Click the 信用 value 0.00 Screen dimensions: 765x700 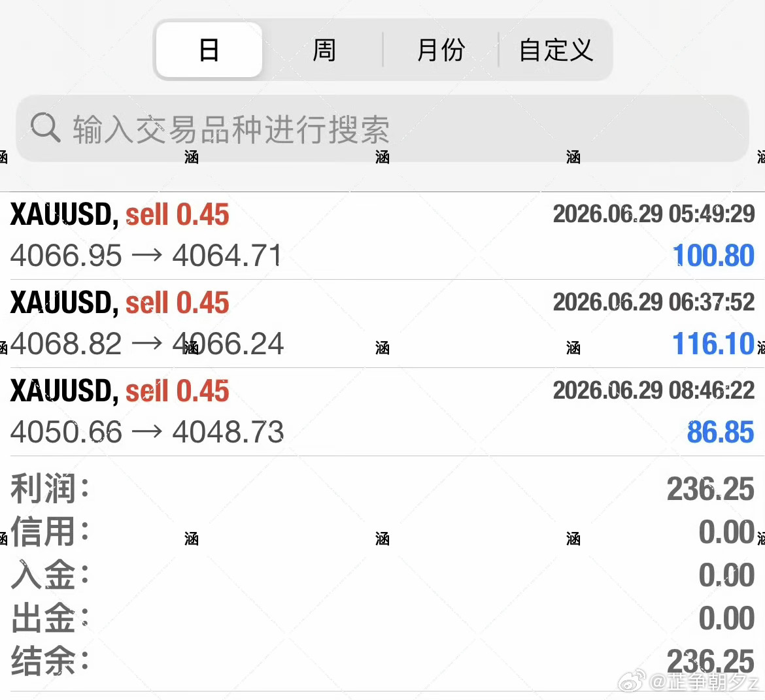point(726,532)
